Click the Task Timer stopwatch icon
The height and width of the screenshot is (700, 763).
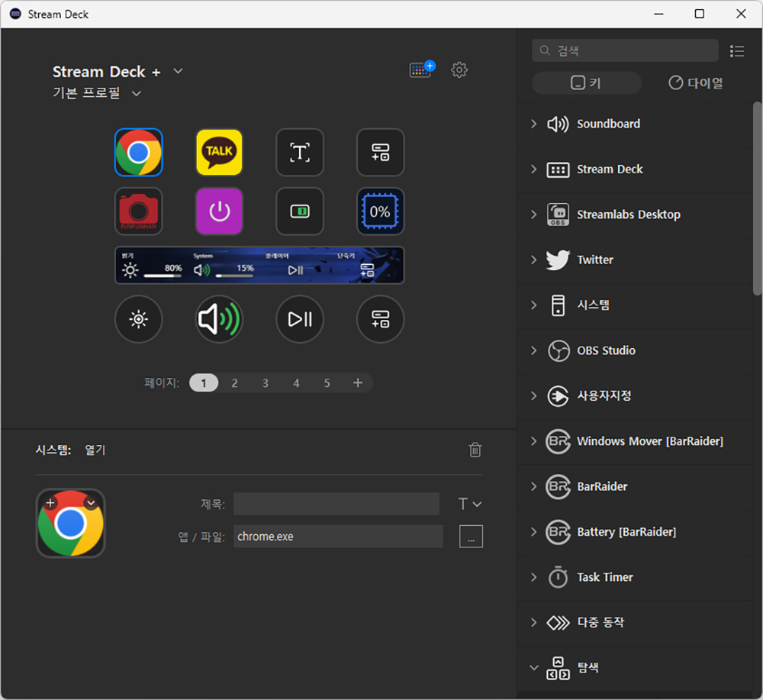click(x=559, y=577)
